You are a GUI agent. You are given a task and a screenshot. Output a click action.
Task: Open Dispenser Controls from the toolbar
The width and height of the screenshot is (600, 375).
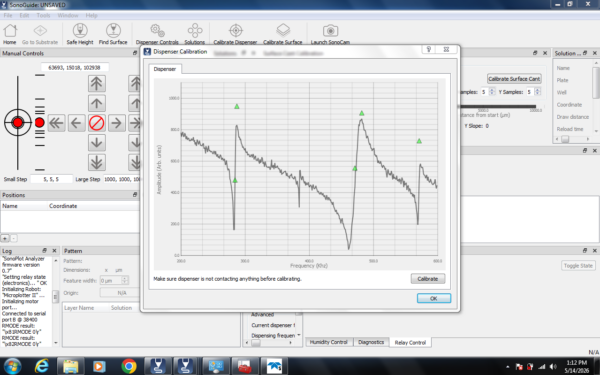[157, 34]
